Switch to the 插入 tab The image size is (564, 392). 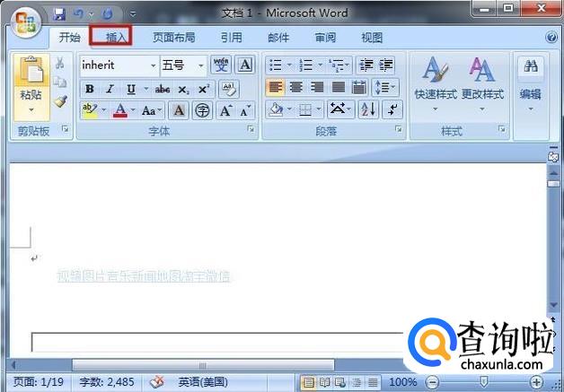117,38
